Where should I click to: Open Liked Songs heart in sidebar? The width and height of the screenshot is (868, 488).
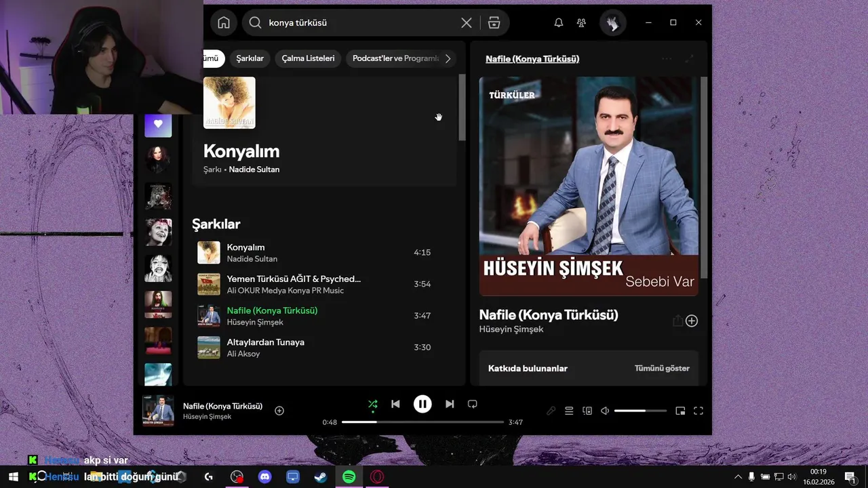coord(158,124)
